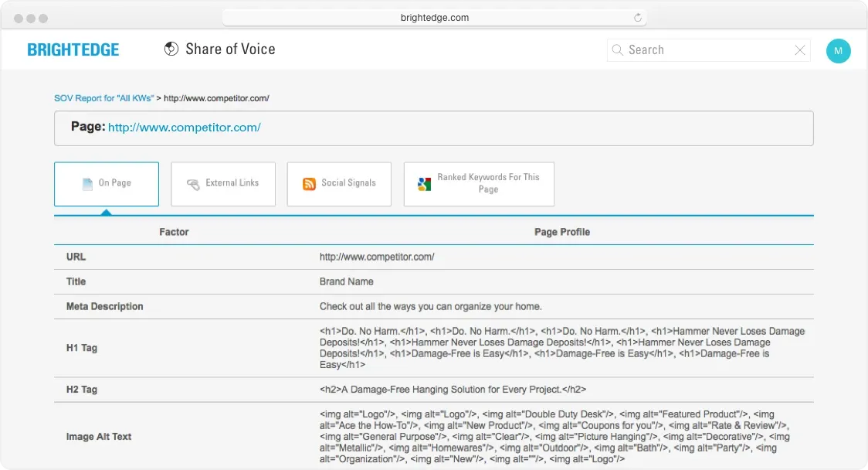Click the Brand Name title value
The image size is (868, 470).
(x=347, y=281)
